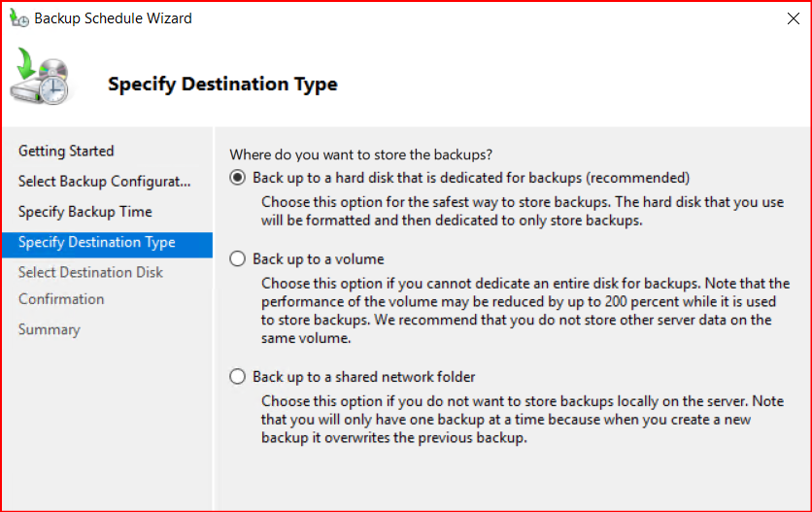Click the Select Destination Disk step
Screen dimensions: 812x512
[x=90, y=272]
